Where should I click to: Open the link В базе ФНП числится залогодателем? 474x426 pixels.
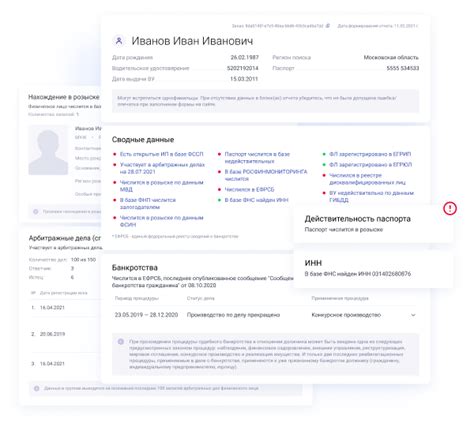tap(148, 203)
